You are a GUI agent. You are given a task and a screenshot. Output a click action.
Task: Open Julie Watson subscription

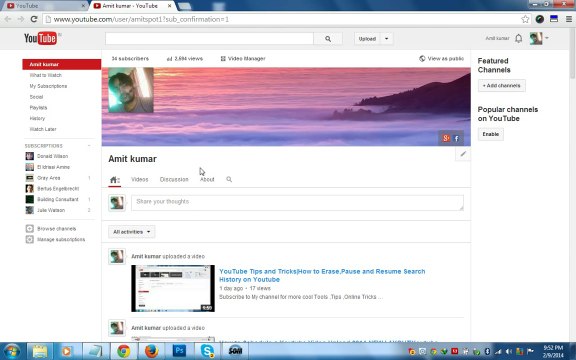point(51,210)
